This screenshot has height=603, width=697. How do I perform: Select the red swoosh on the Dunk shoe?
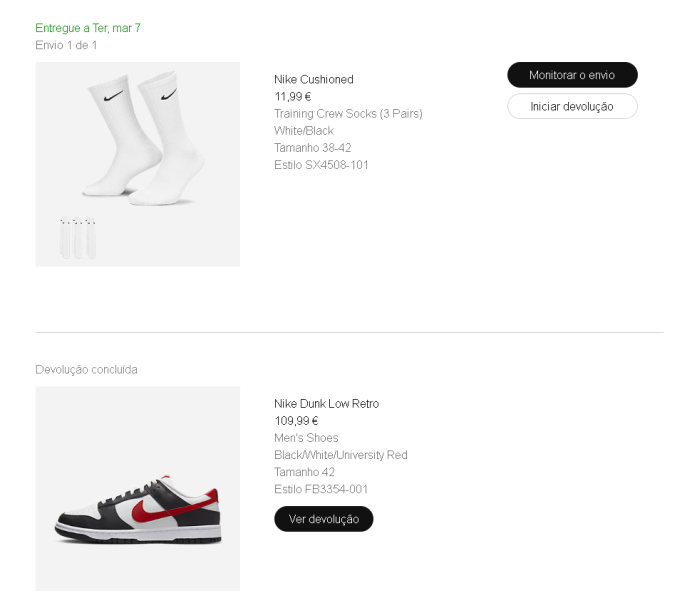point(172,505)
